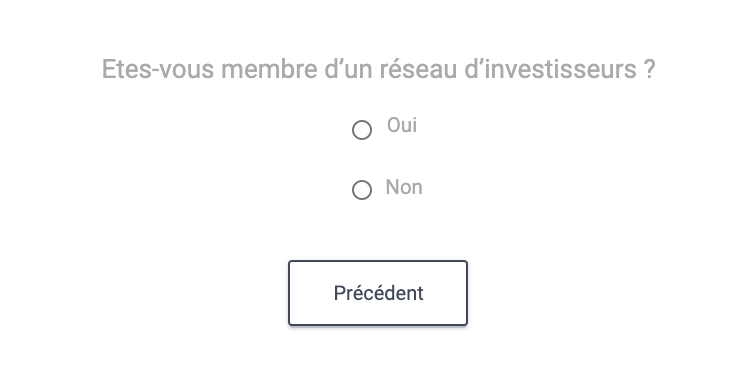746x388 pixels.
Task: Choose the circle next to Oui
Action: point(362,130)
